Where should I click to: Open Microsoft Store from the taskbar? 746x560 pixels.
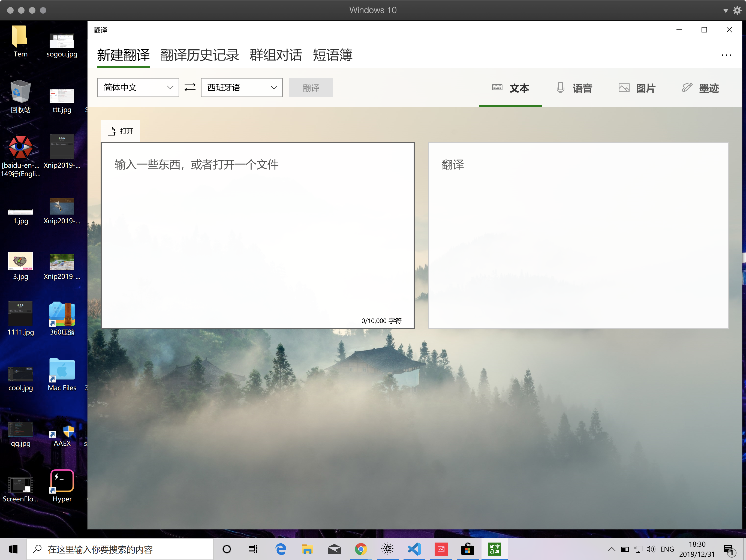467,549
